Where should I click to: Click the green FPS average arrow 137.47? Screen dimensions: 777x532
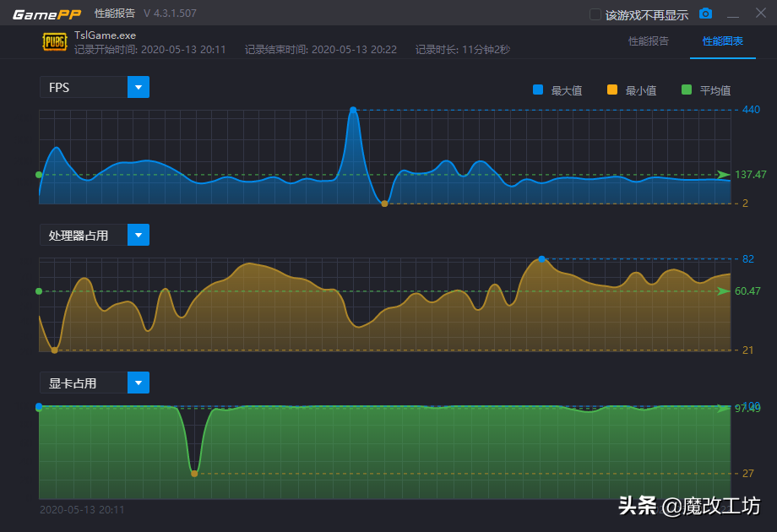[x=724, y=175]
